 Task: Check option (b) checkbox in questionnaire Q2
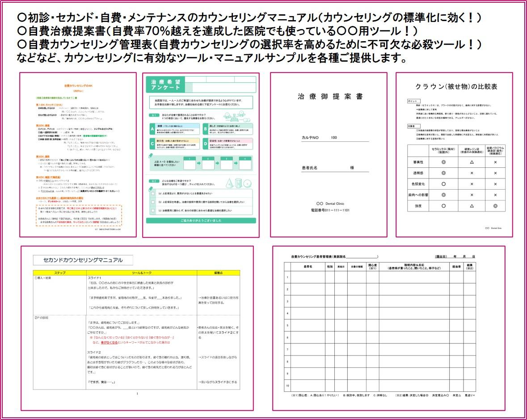click(153, 202)
